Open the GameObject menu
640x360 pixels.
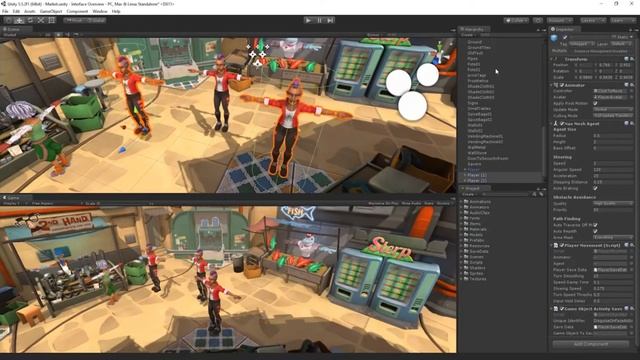click(x=51, y=11)
